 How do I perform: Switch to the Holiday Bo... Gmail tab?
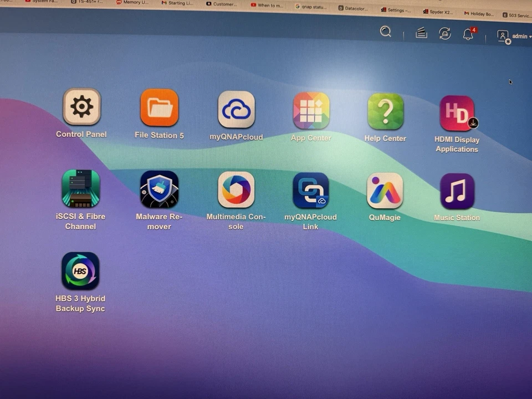[x=479, y=13]
